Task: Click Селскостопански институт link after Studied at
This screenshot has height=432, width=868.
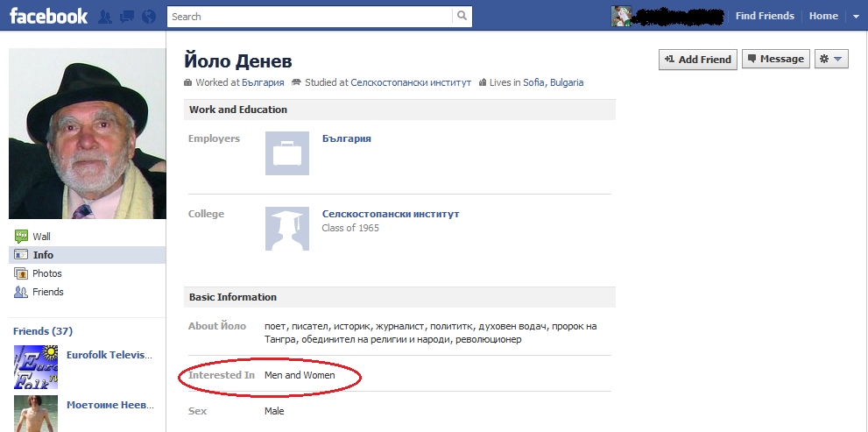Action: [411, 82]
